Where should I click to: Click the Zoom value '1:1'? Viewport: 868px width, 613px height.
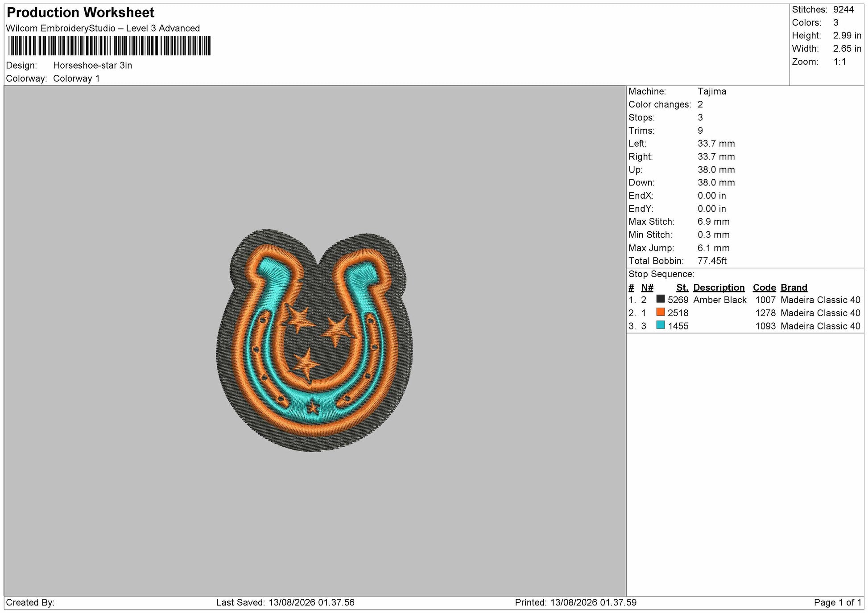click(x=840, y=62)
